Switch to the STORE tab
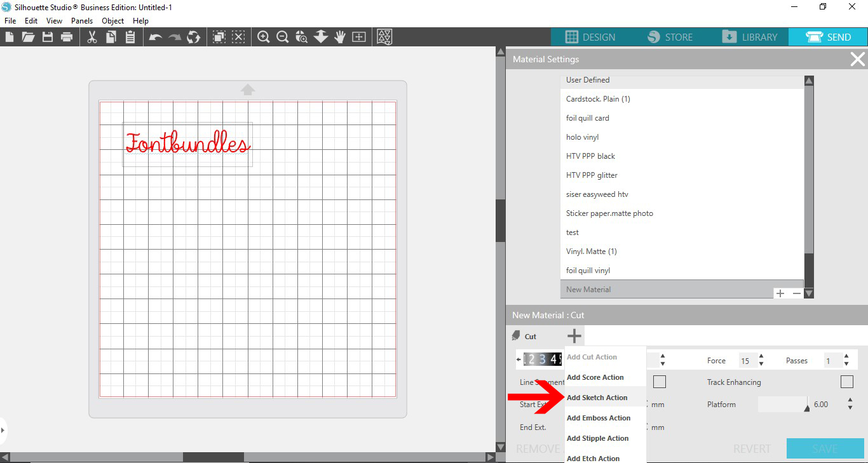The height and width of the screenshot is (463, 868). tap(670, 37)
